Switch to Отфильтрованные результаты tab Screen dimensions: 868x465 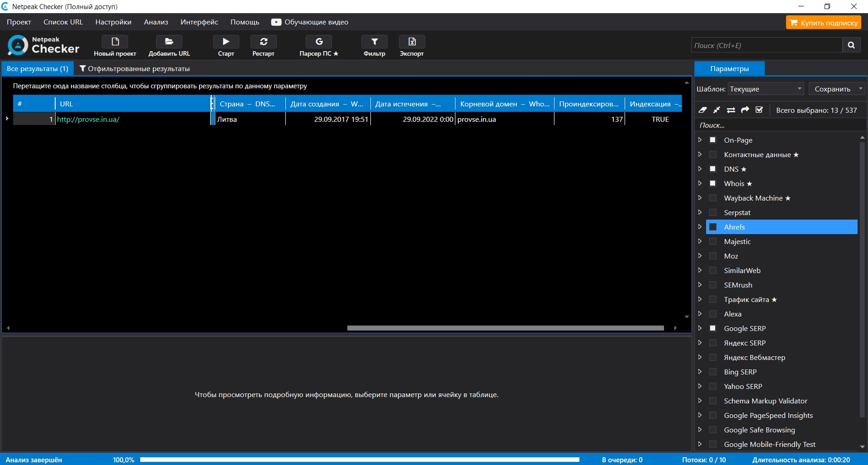(x=134, y=69)
